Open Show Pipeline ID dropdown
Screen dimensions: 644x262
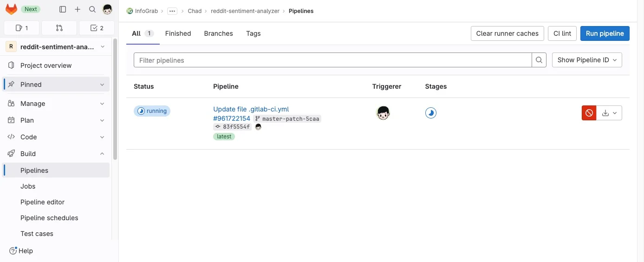587,60
